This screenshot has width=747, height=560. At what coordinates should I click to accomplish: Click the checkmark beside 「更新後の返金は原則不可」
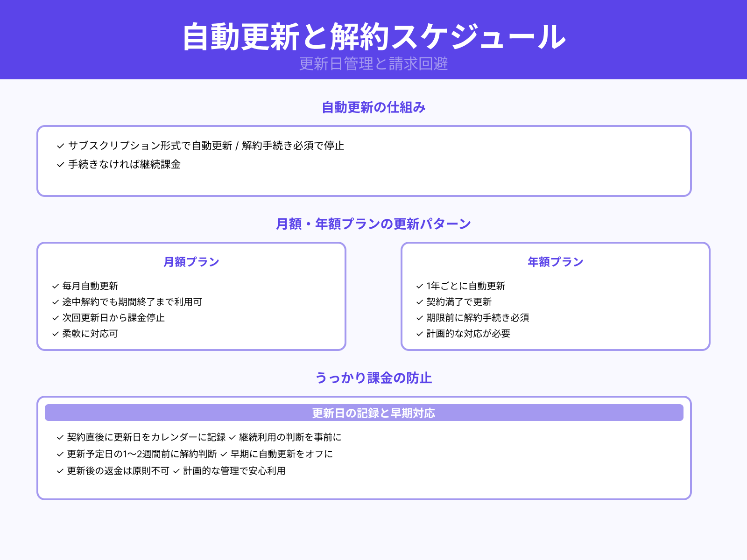tap(60, 471)
